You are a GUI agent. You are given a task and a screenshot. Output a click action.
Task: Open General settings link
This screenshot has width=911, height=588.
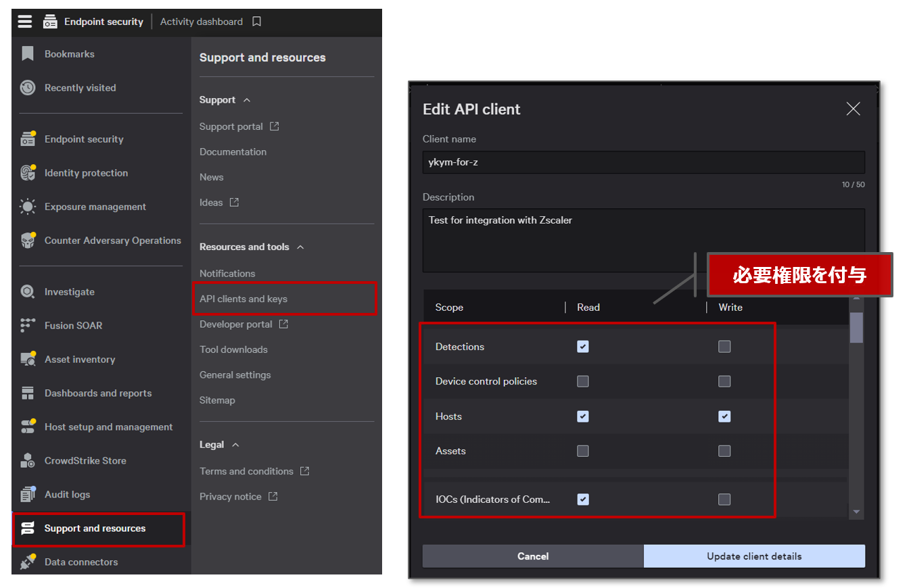[x=235, y=375]
